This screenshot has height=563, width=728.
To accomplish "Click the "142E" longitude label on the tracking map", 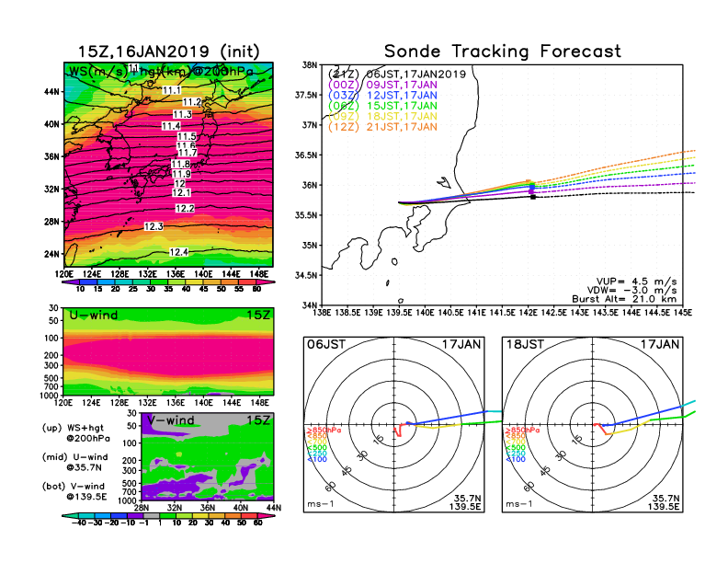I will 528,313.
